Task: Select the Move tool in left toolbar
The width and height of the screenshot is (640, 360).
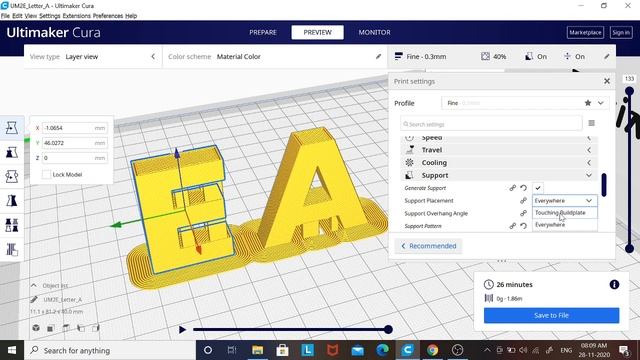Action: click(x=11, y=128)
